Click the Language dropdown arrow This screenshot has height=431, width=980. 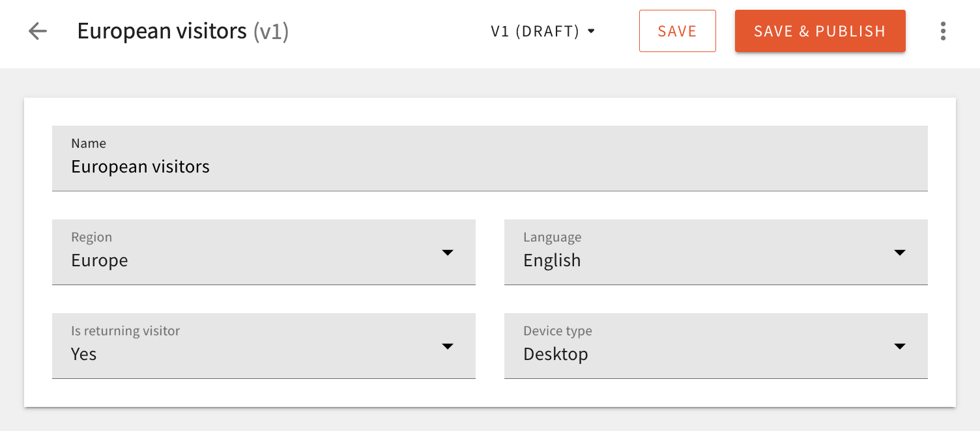coord(900,253)
